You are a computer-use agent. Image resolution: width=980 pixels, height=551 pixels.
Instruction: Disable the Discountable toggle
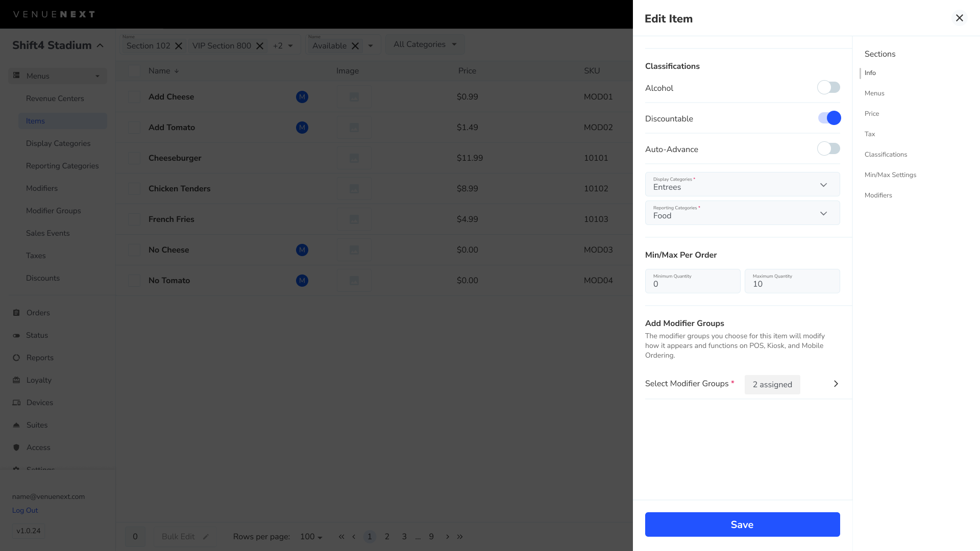coord(828,118)
